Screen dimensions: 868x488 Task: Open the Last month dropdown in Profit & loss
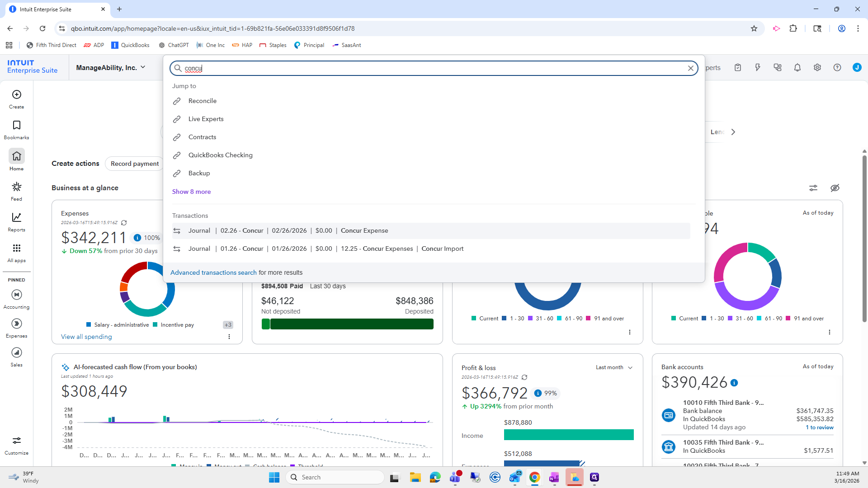(614, 367)
